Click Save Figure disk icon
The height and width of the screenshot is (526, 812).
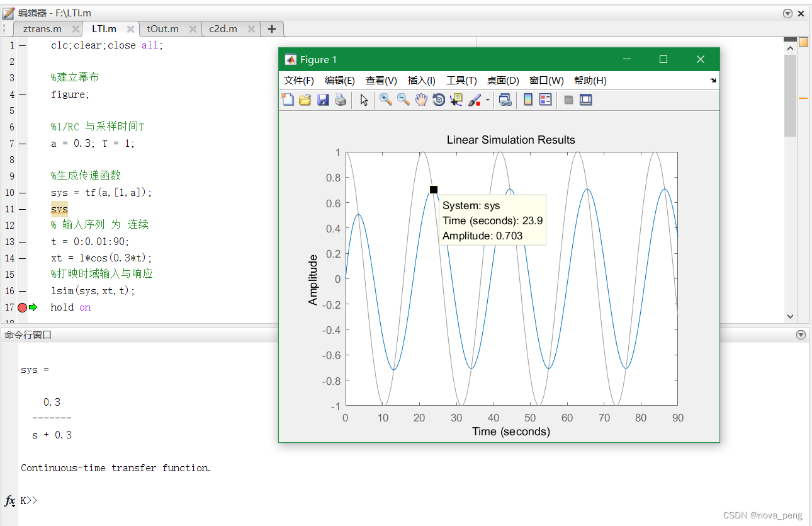click(x=323, y=100)
